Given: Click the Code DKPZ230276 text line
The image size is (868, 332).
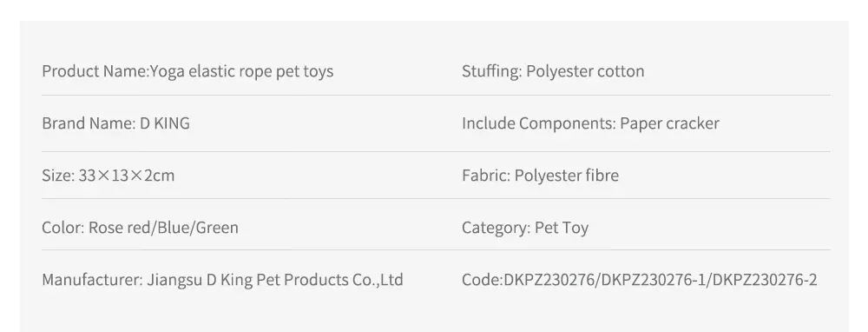Looking at the screenshot, I should tap(640, 280).
